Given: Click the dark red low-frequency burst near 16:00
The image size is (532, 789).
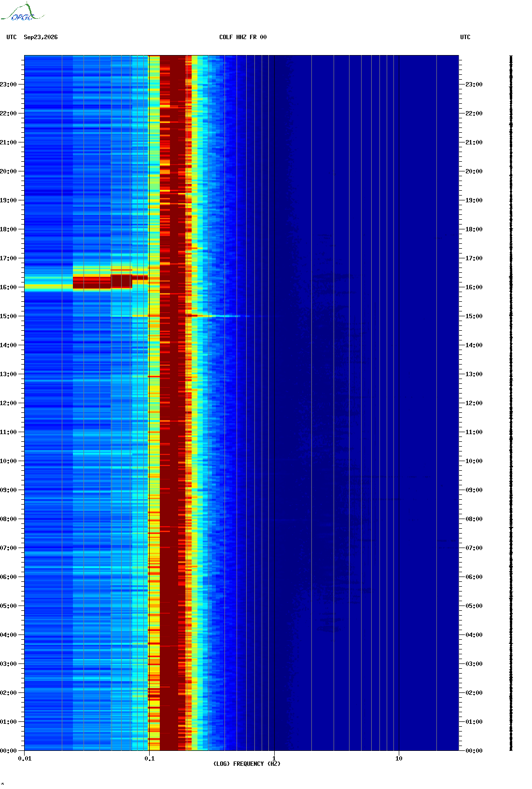Looking at the screenshot, I should tap(102, 282).
